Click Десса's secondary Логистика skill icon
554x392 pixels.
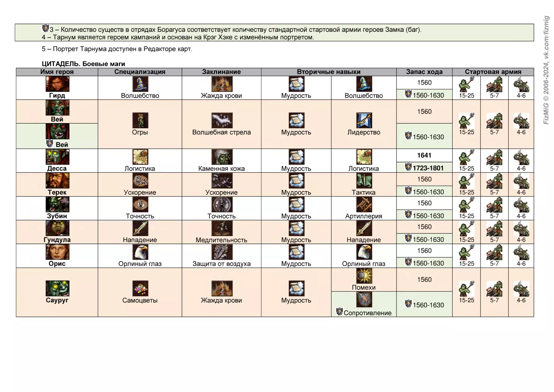click(x=364, y=157)
